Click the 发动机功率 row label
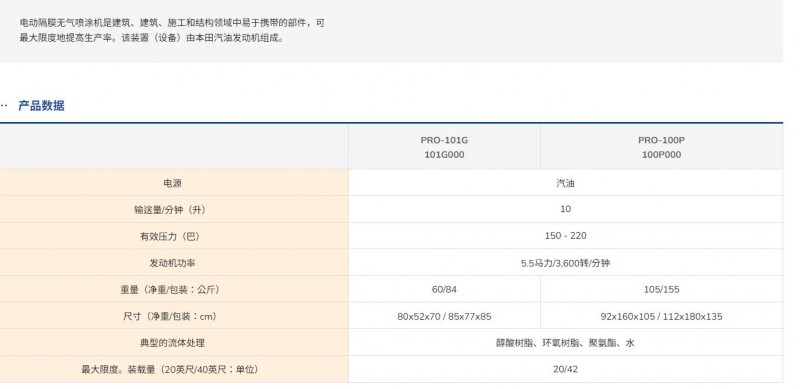 pos(172,263)
